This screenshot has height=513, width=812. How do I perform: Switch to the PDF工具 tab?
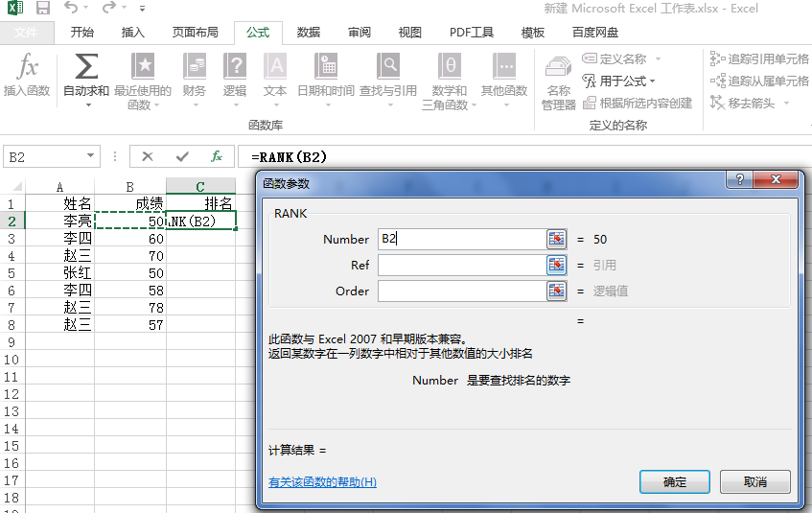(x=472, y=33)
